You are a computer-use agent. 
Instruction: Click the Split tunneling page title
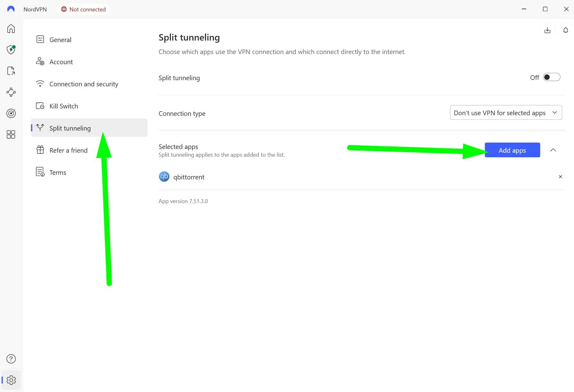tap(189, 37)
